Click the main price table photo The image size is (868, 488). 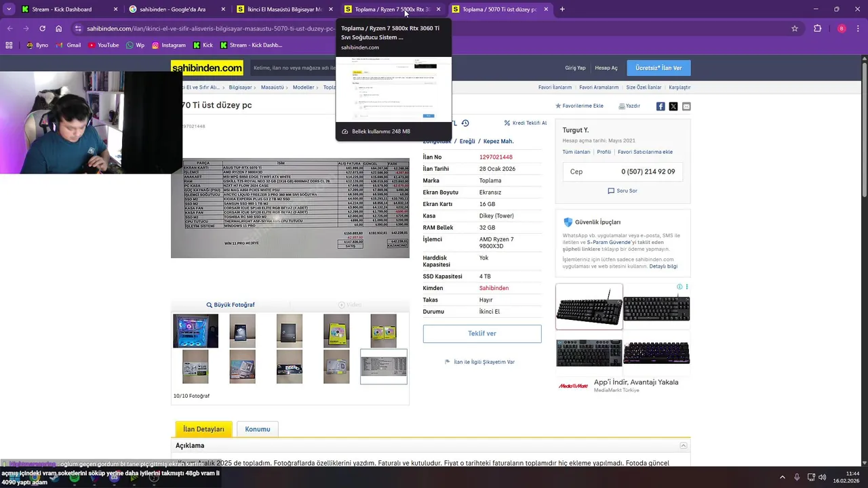coord(290,208)
